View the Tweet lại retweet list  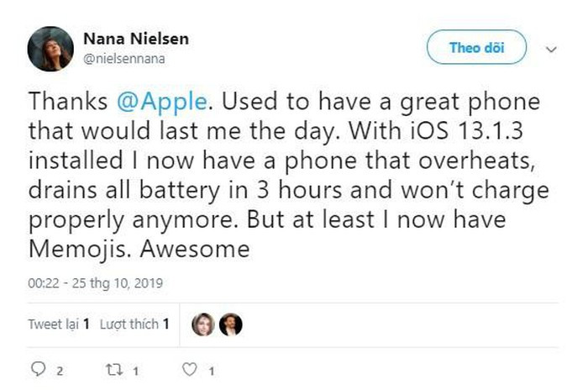pos(59,324)
